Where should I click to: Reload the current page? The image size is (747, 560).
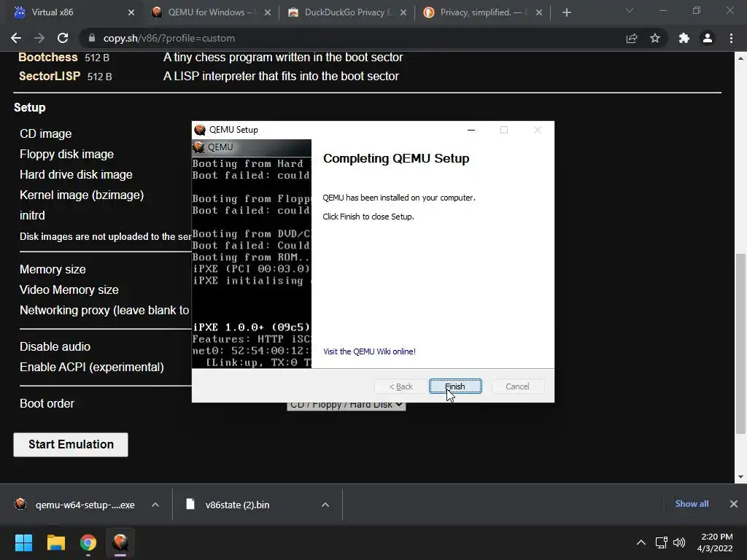point(63,38)
